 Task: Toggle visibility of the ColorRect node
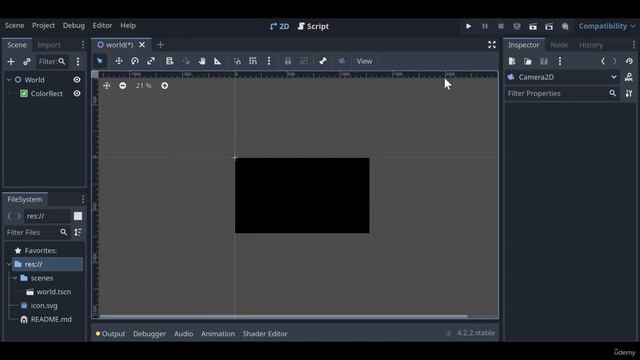pos(77,93)
